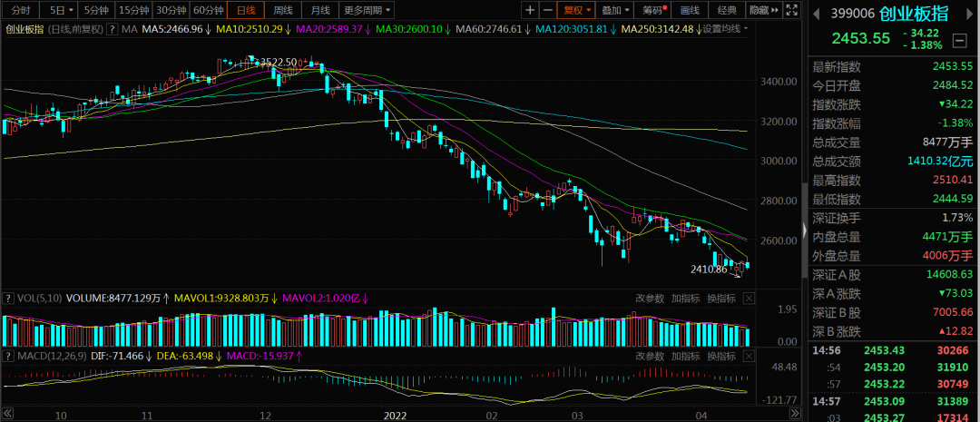Click 换指标 in the VOL panel

click(721, 299)
